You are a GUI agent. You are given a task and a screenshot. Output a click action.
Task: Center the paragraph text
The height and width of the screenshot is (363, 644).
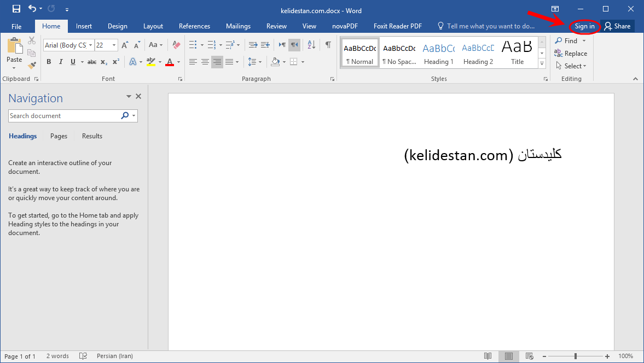coord(205,62)
